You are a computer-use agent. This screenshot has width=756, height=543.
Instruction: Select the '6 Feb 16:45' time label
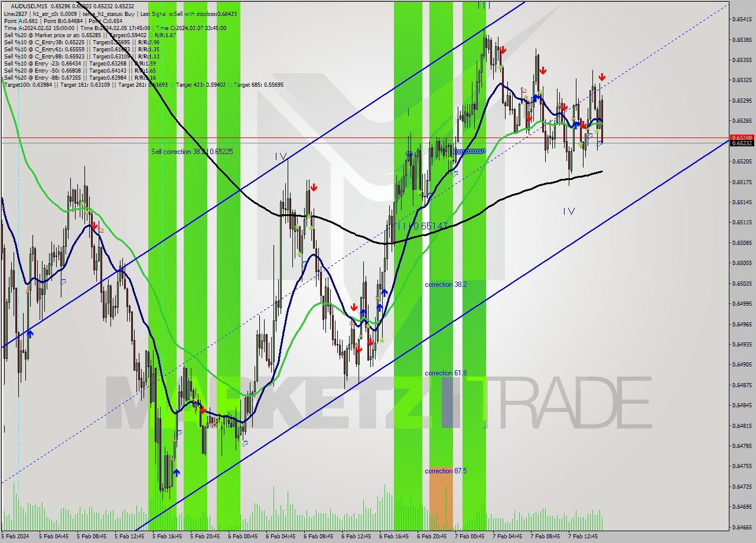pos(394,537)
